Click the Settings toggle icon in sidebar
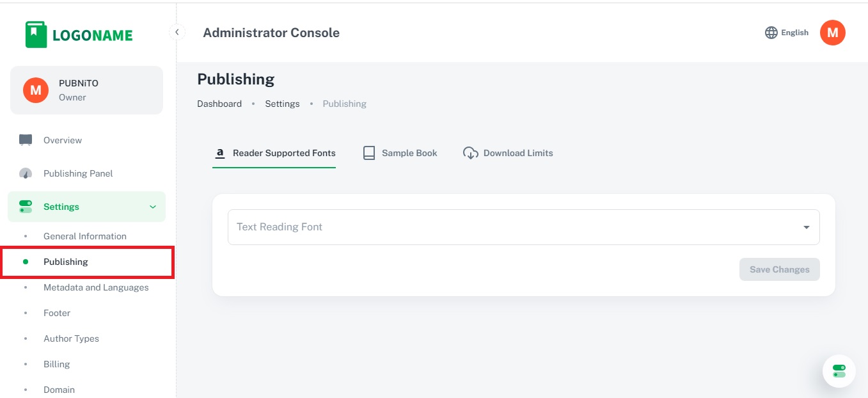Screen dimensions: 868x398 click(x=26, y=207)
